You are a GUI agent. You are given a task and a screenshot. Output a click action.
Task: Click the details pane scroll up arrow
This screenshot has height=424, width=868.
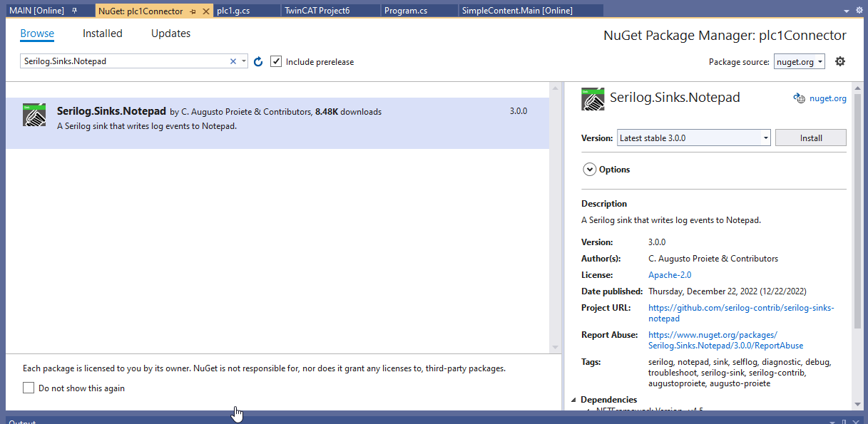pos(857,88)
